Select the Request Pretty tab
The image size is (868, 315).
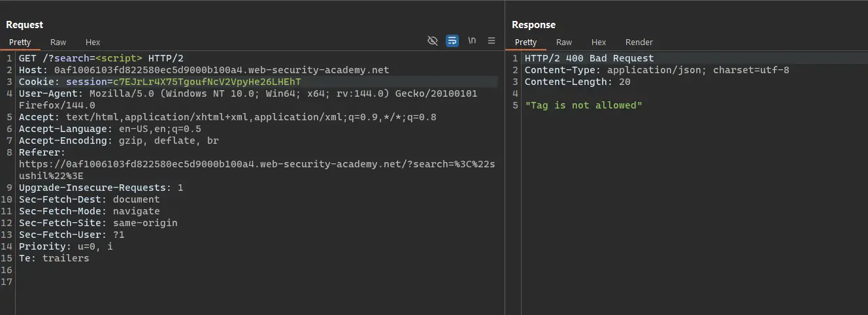tap(20, 42)
